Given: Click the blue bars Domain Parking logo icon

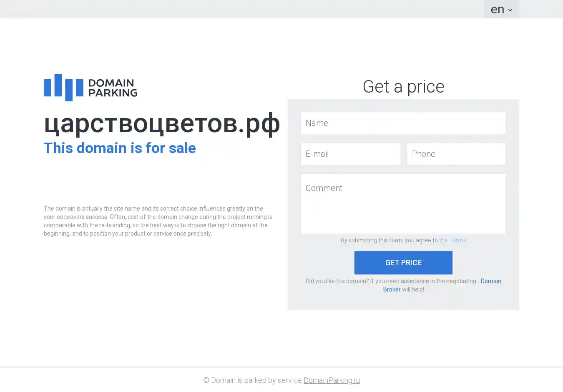Looking at the screenshot, I should 63,88.
